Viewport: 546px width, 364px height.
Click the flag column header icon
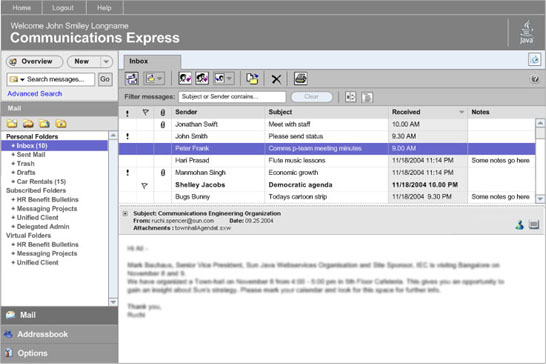[x=146, y=112]
